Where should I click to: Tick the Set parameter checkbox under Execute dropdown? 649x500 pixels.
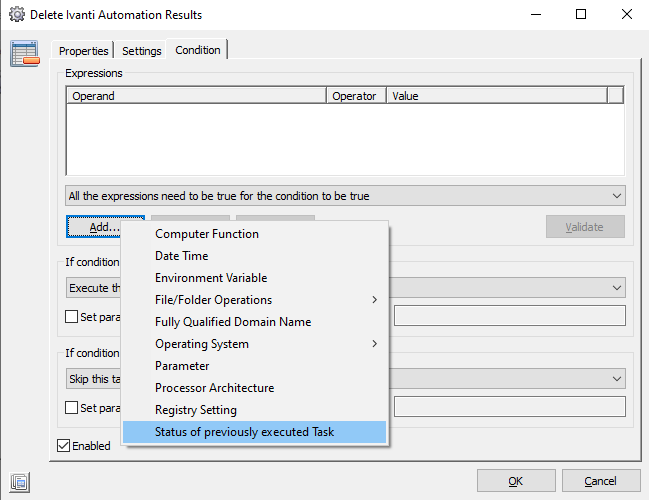(x=72, y=317)
